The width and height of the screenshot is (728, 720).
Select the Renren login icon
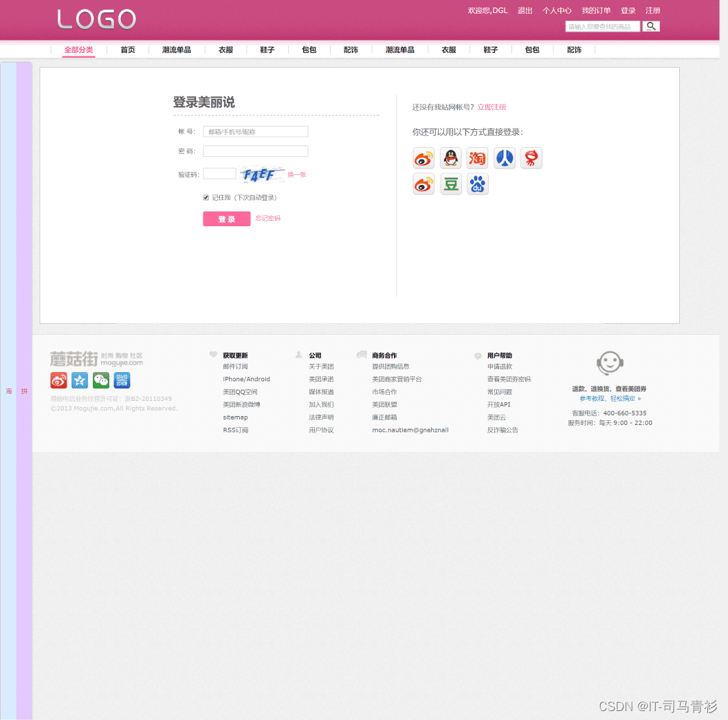pyautogui.click(x=504, y=158)
